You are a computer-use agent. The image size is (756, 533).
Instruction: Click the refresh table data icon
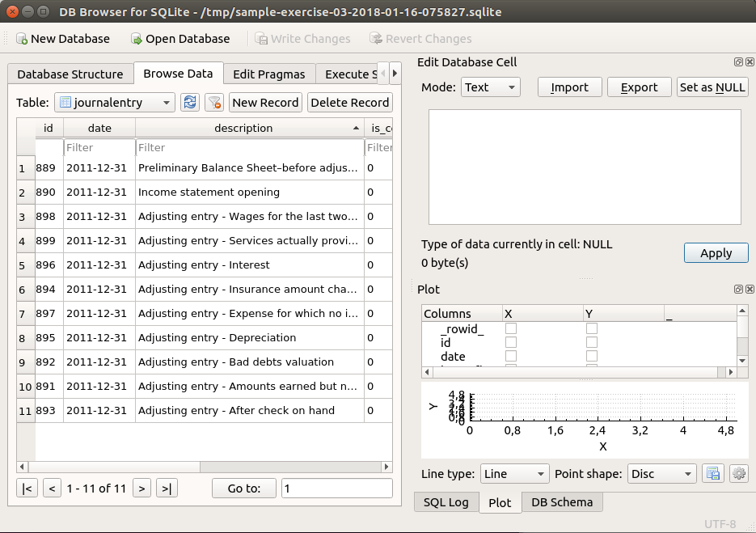point(190,102)
